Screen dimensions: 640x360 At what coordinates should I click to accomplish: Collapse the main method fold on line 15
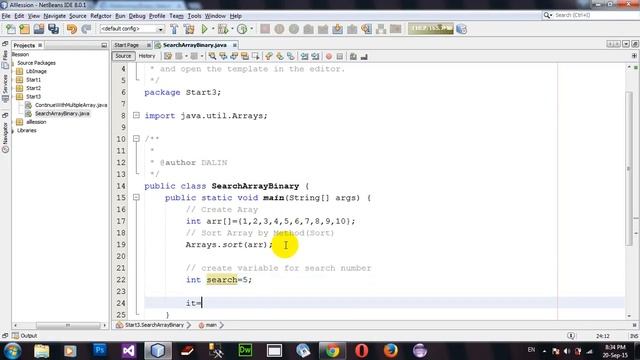pos(136,197)
